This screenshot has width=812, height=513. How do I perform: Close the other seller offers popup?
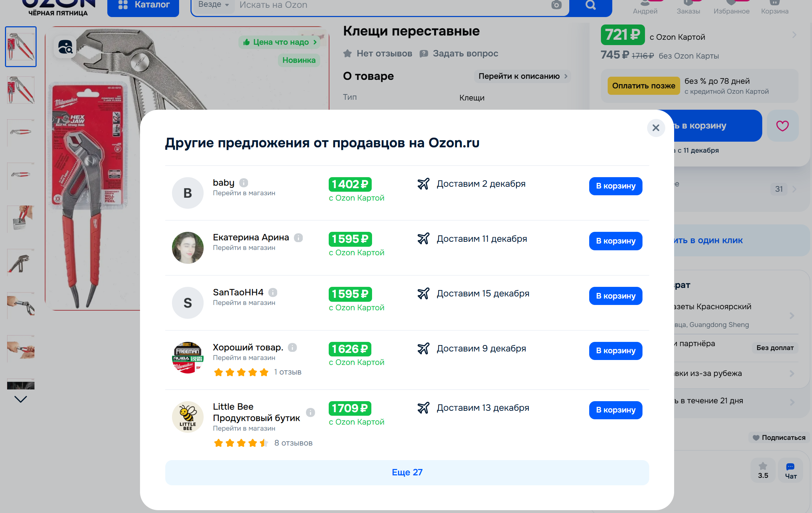click(x=656, y=128)
